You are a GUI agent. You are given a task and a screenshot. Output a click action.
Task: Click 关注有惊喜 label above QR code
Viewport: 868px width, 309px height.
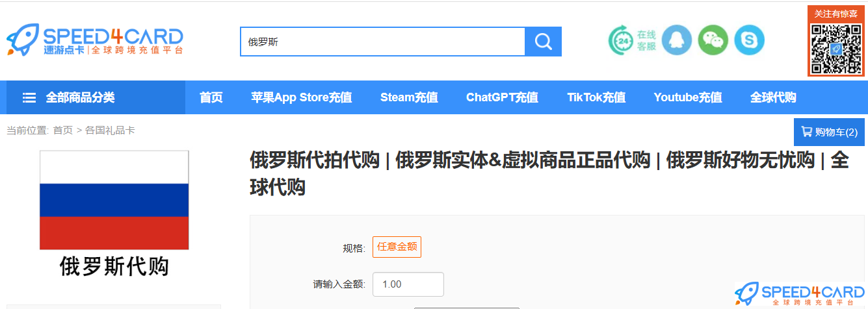pyautogui.click(x=836, y=14)
